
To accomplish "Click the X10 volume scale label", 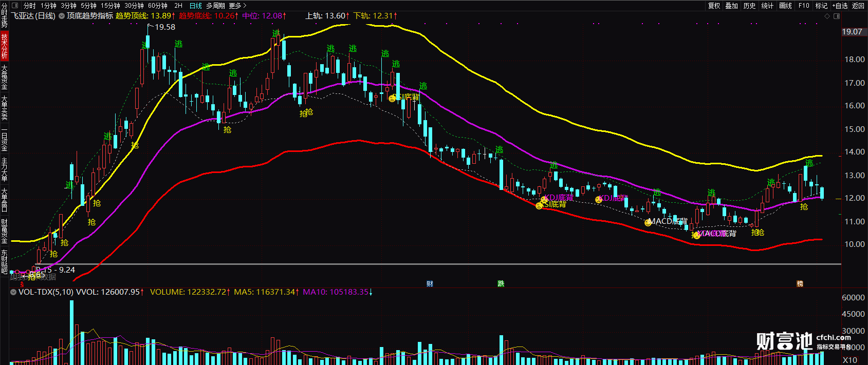I will point(850,360).
